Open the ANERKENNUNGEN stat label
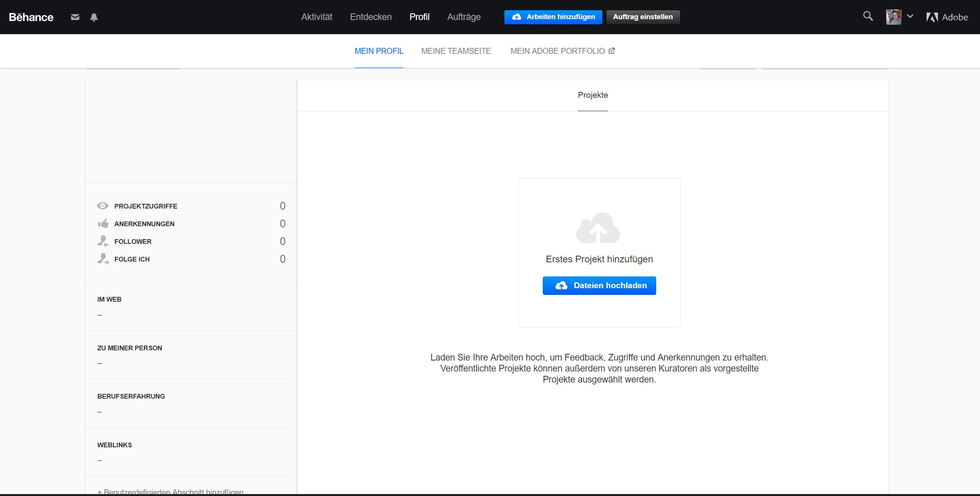The height and width of the screenshot is (496, 980). tap(144, 224)
